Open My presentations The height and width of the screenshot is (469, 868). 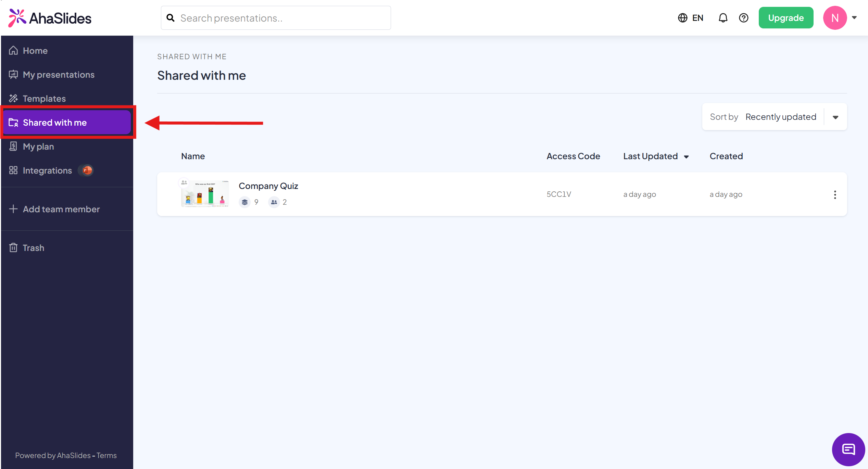[67, 75]
